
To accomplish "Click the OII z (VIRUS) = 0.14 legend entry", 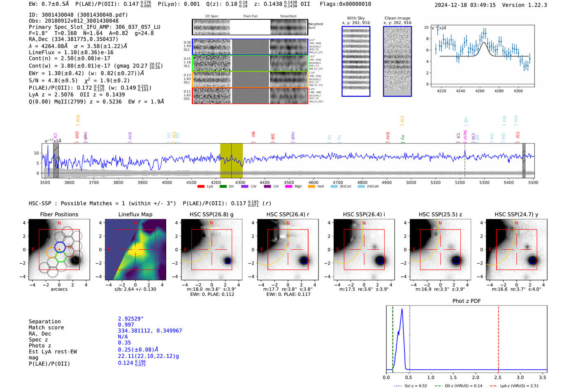I will tap(458, 386).
